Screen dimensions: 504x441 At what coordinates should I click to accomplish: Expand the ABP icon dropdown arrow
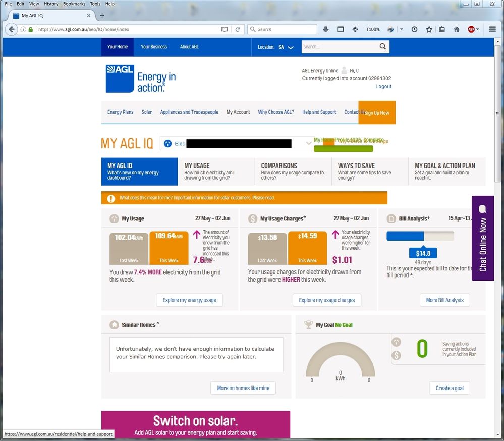coord(478,29)
